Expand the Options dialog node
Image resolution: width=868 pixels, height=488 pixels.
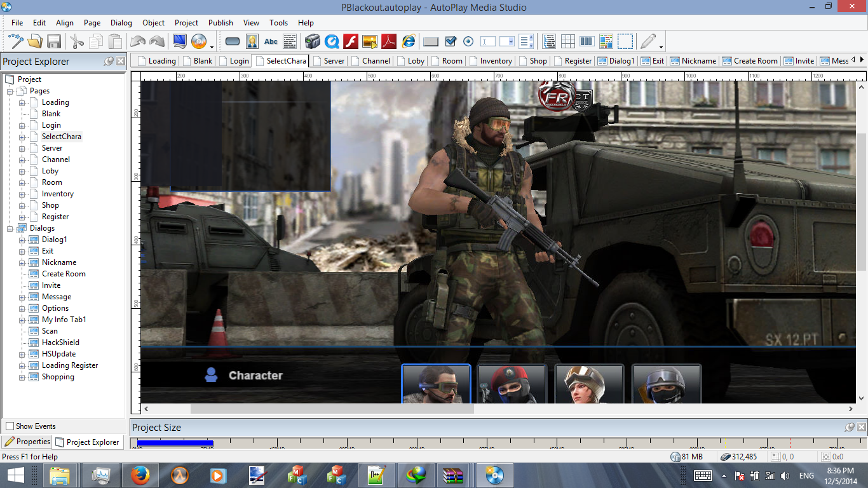tap(22, 308)
